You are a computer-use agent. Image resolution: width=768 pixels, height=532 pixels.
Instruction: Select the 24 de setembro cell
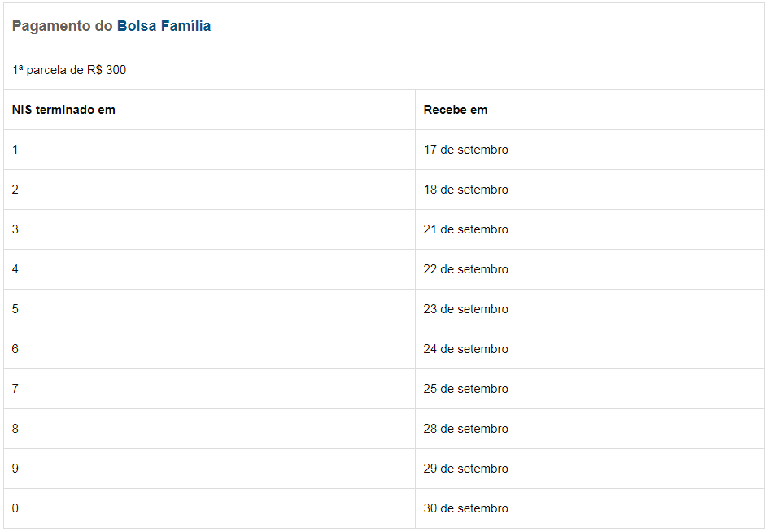(x=590, y=349)
